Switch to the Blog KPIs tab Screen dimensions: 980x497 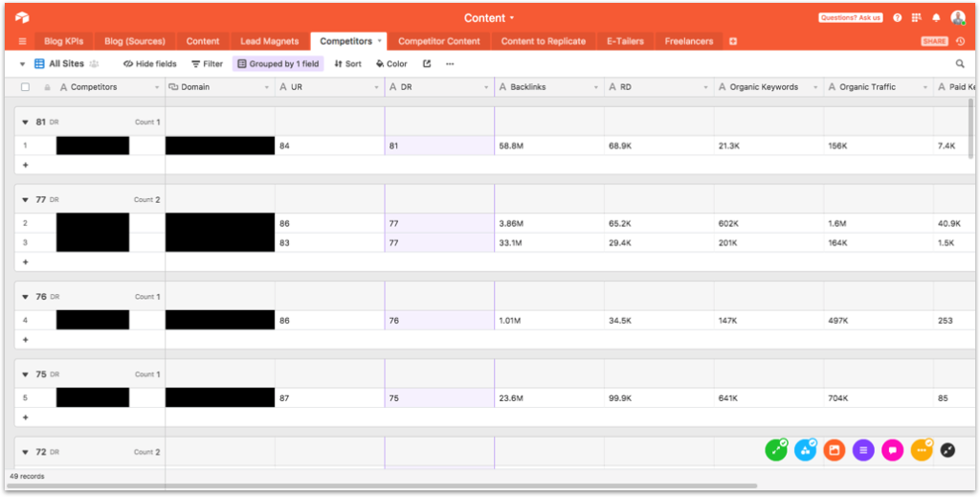click(64, 41)
